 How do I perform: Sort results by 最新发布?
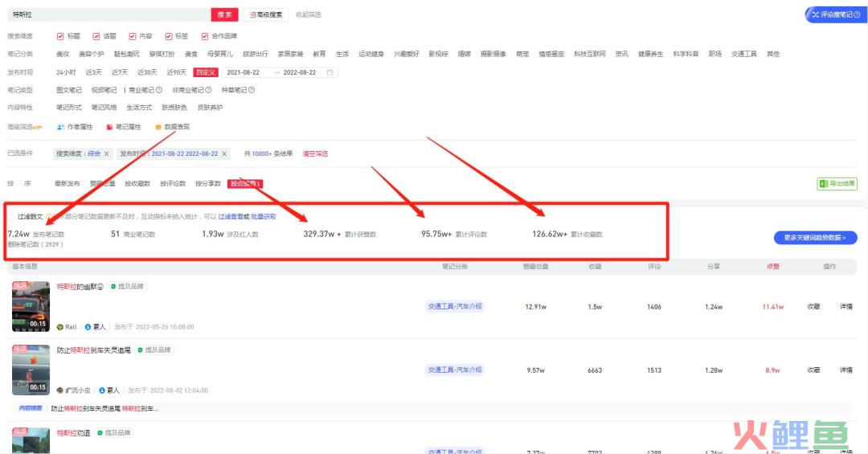click(67, 183)
